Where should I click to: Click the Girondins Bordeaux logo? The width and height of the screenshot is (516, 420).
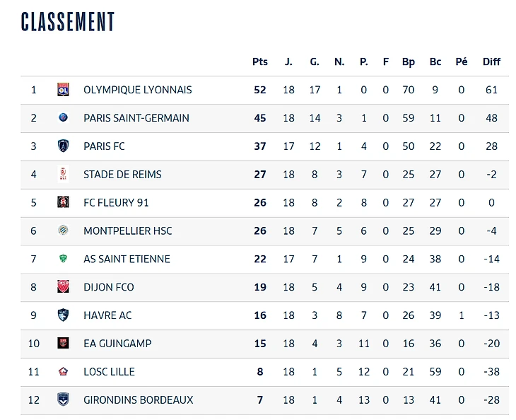tap(63, 400)
